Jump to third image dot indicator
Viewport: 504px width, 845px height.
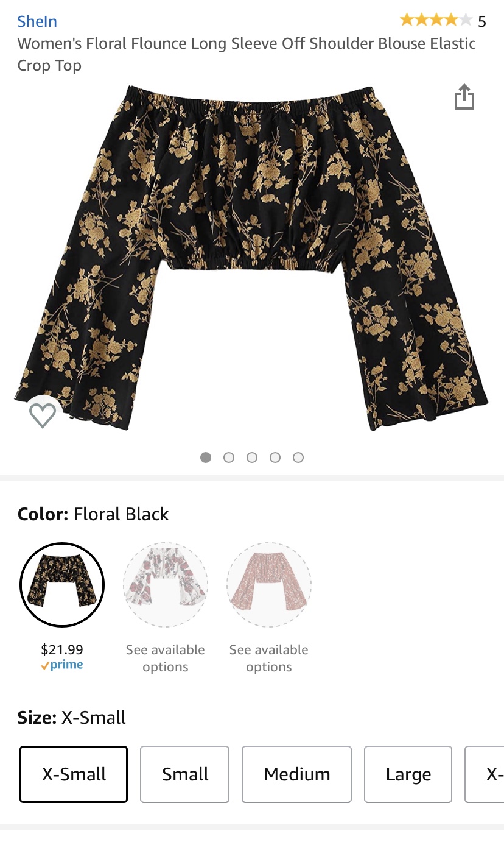click(252, 458)
